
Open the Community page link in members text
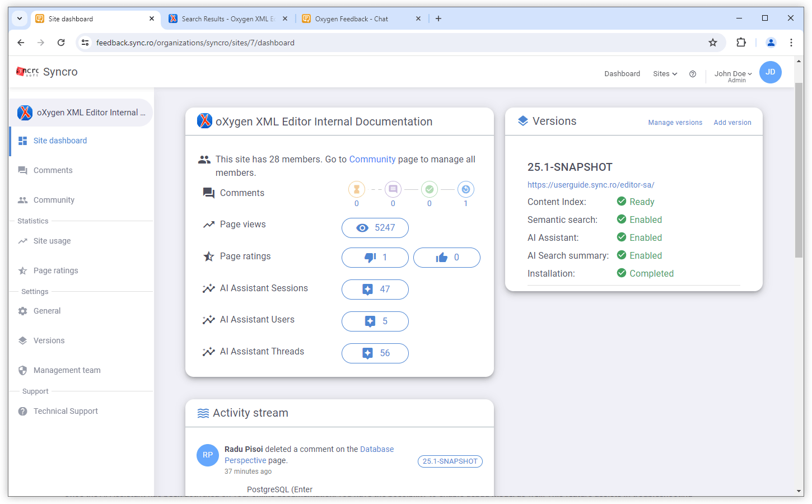(x=372, y=160)
